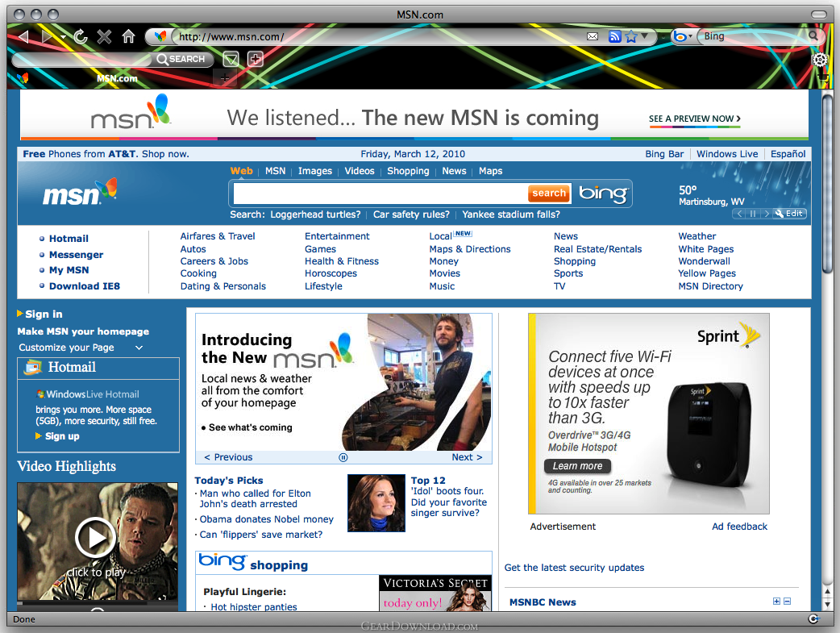The width and height of the screenshot is (840, 633).
Task: Click the boxed down-triangle toolbar icon
Action: [x=231, y=59]
